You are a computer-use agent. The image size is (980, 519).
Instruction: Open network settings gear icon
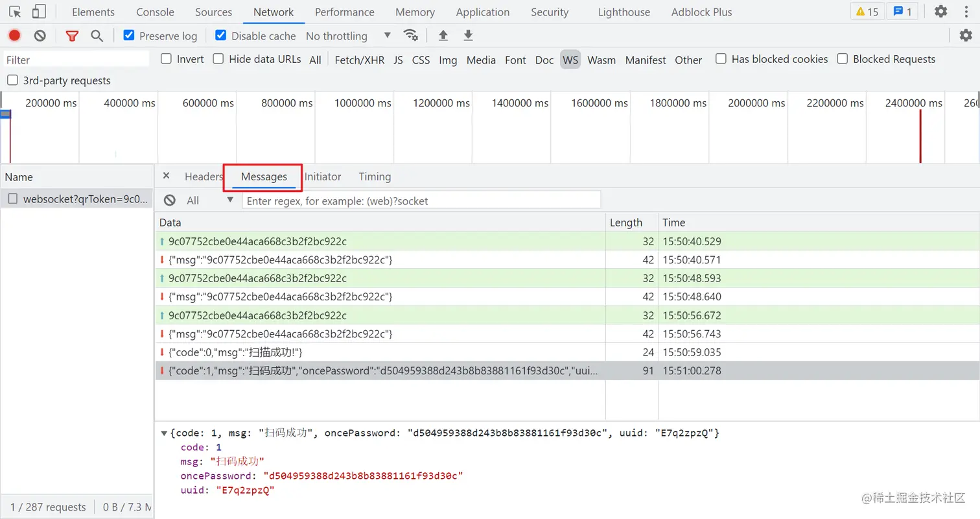[x=966, y=35]
